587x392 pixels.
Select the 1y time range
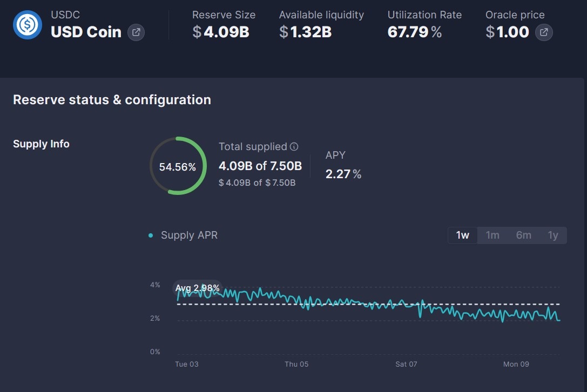(x=553, y=235)
